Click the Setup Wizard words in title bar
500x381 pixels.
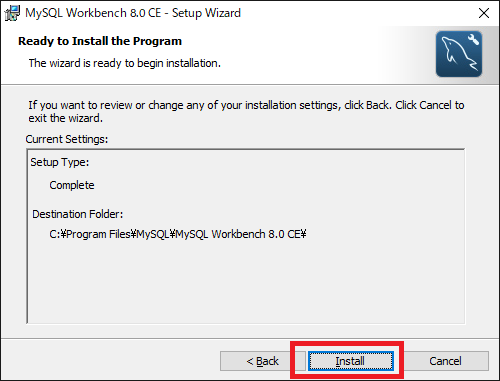206,13
